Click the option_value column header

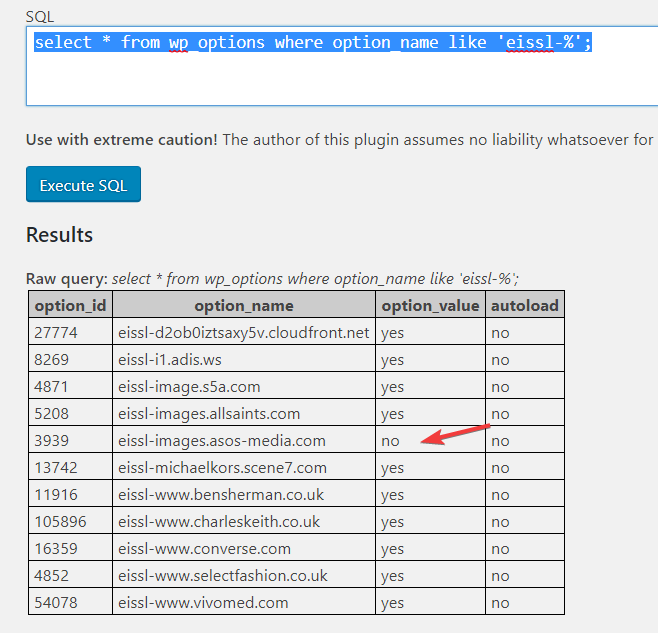[430, 305]
